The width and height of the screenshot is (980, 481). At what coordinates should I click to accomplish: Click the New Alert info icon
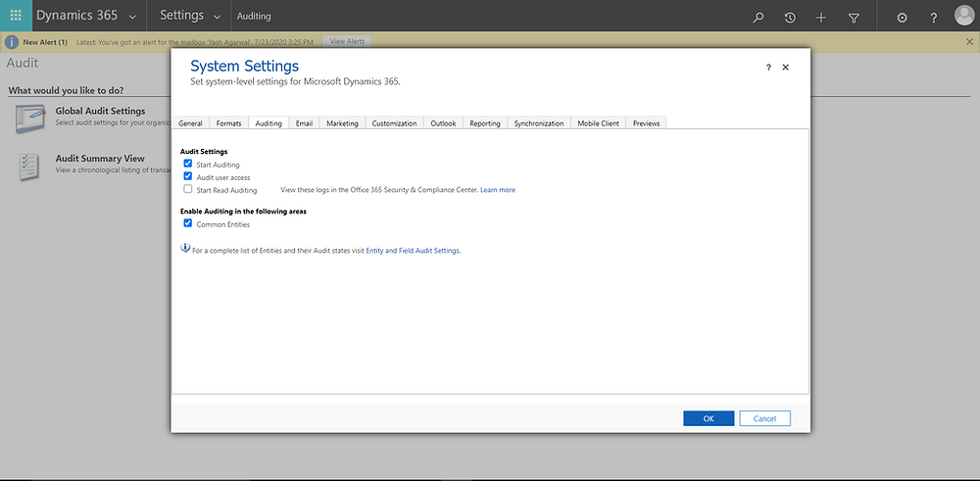coord(11,42)
